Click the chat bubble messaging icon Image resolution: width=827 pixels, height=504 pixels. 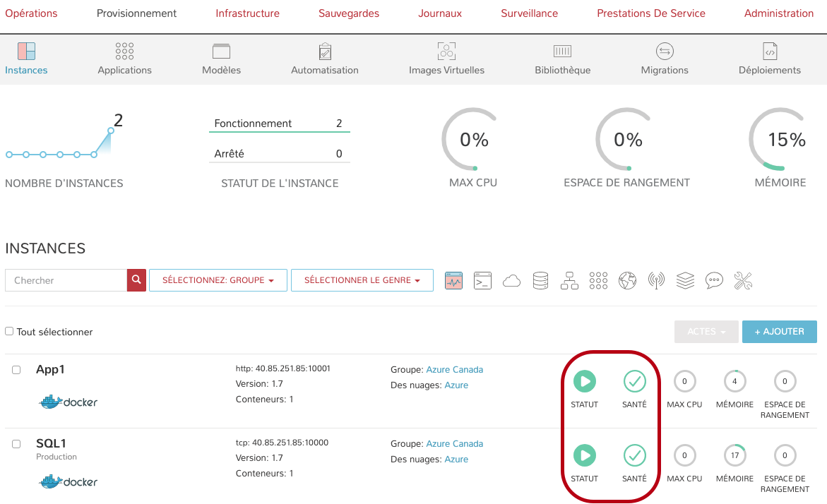coord(714,280)
